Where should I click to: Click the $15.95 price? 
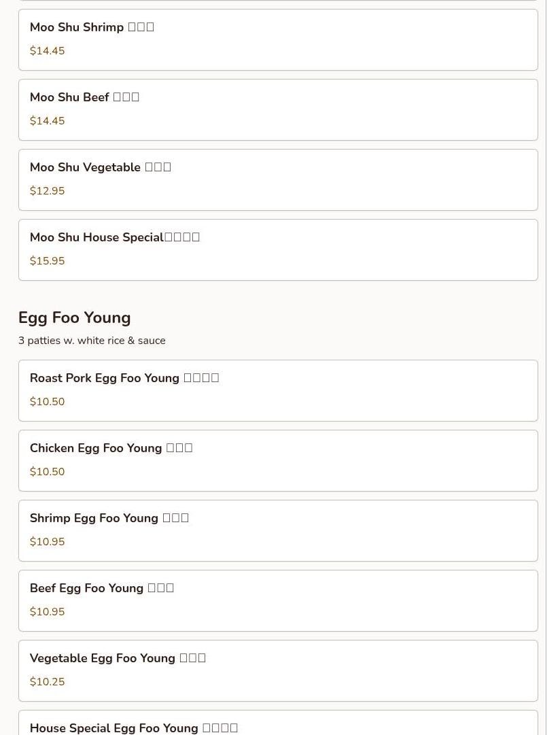(x=47, y=261)
